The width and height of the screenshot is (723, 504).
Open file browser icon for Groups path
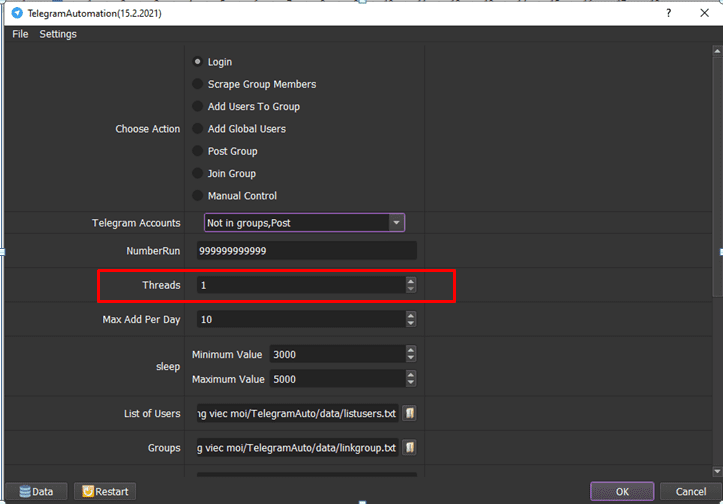coord(409,447)
